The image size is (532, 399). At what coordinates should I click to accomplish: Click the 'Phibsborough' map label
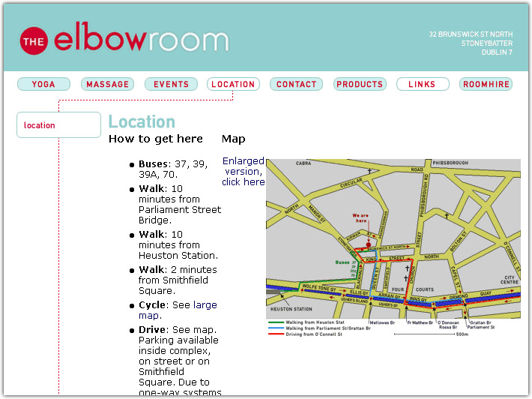(450, 163)
